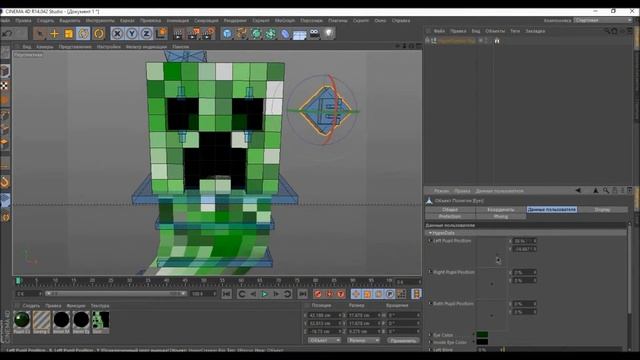Toggle Y axis lock
Viewport: 640px width, 360px height.
pos(132,33)
